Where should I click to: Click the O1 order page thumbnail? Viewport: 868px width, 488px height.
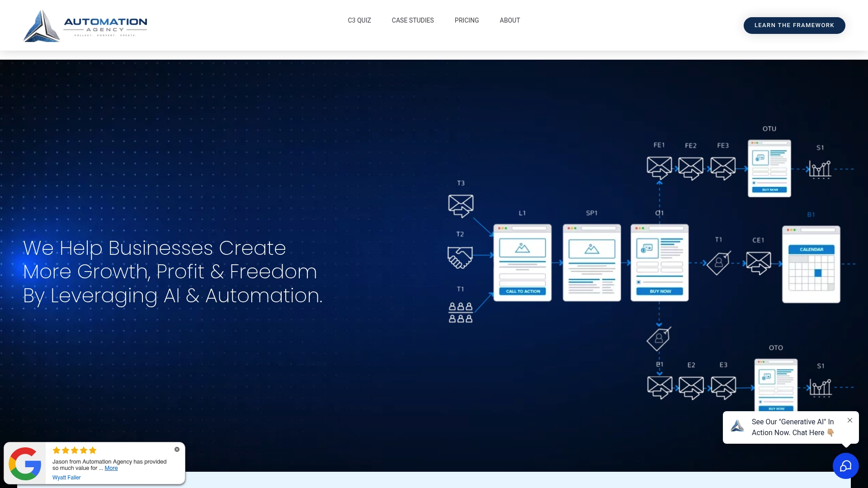(x=660, y=263)
